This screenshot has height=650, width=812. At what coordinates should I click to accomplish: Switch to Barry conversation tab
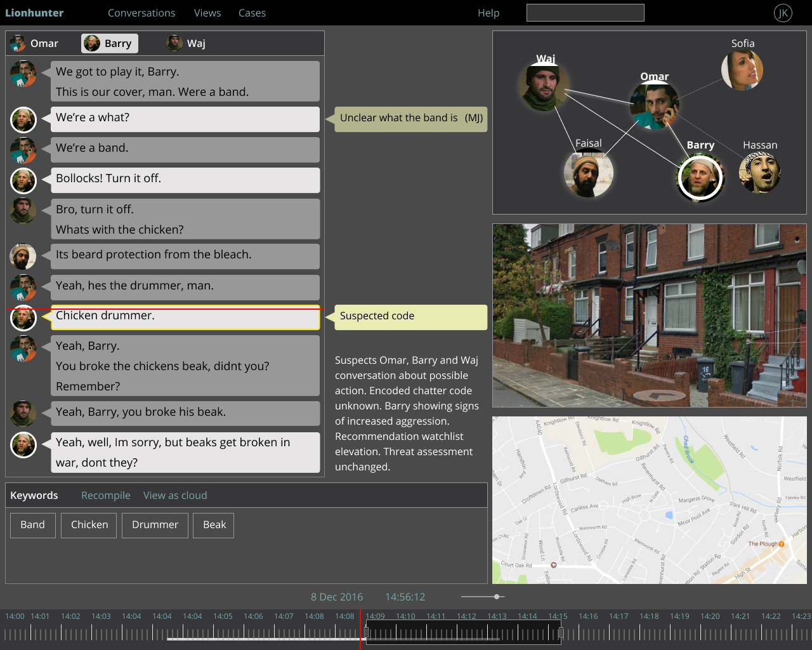pos(110,43)
